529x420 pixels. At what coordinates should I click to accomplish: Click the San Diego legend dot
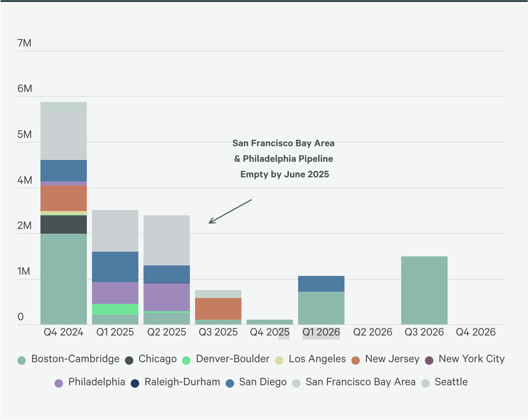230,383
